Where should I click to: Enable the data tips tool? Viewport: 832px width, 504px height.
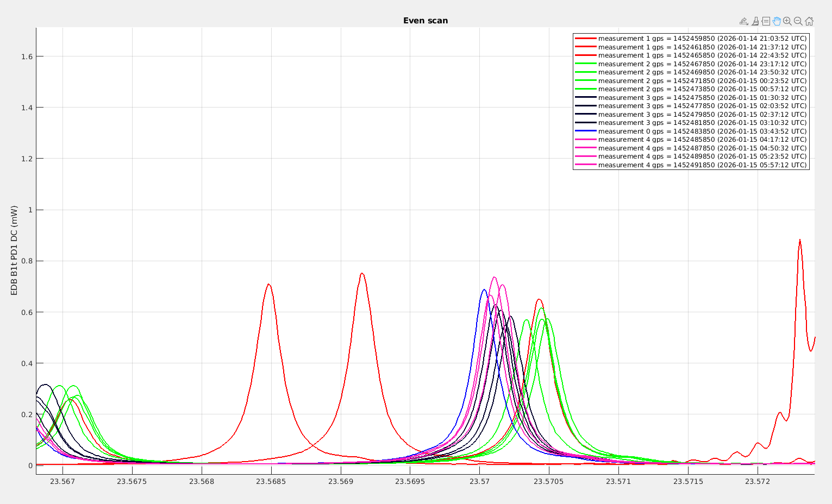(766, 21)
